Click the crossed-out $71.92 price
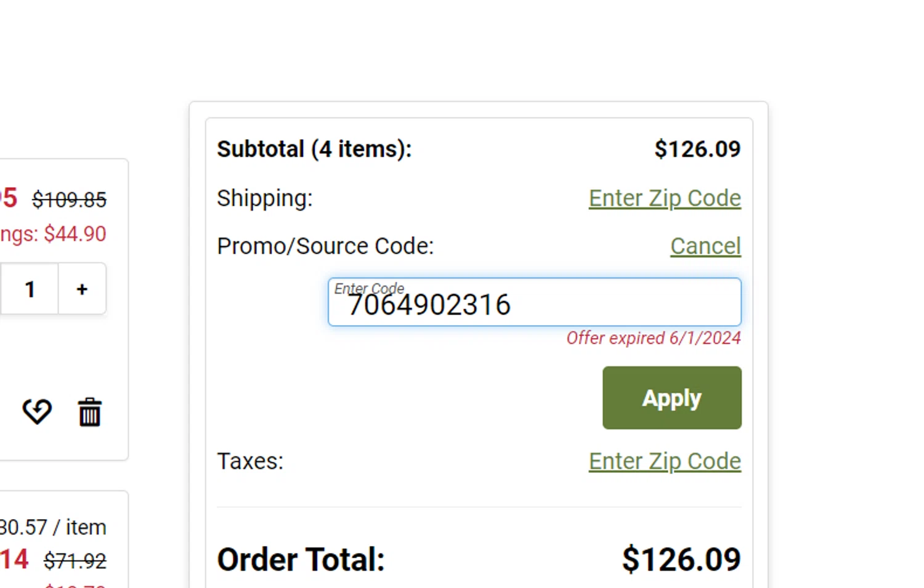The image size is (924, 588). [75, 561]
